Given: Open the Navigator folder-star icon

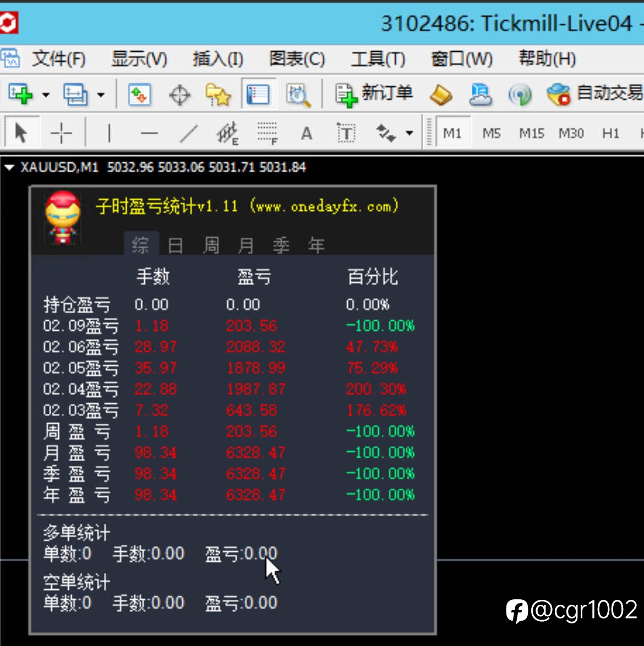Looking at the screenshot, I should pyautogui.click(x=218, y=95).
